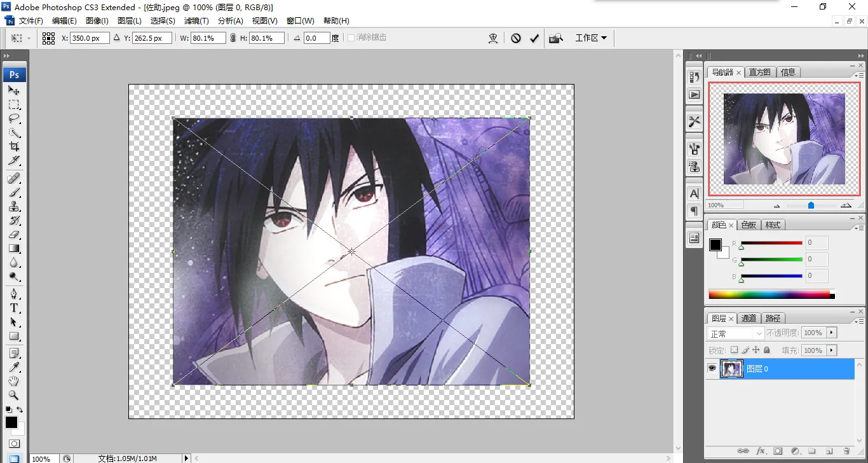
Task: Open the blend mode dropdown showing 正常
Action: pyautogui.click(x=736, y=333)
